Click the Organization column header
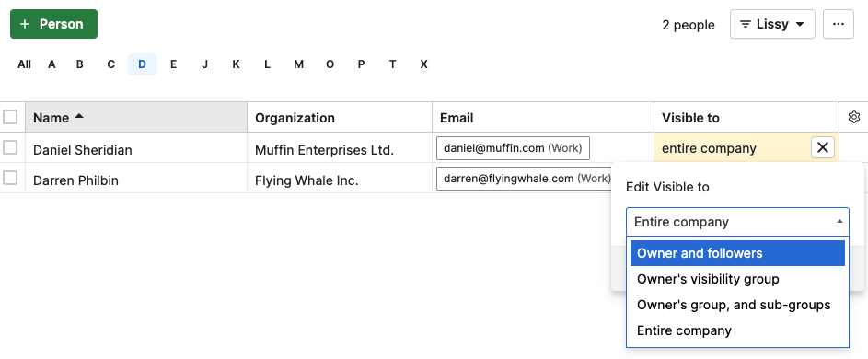 pos(340,118)
